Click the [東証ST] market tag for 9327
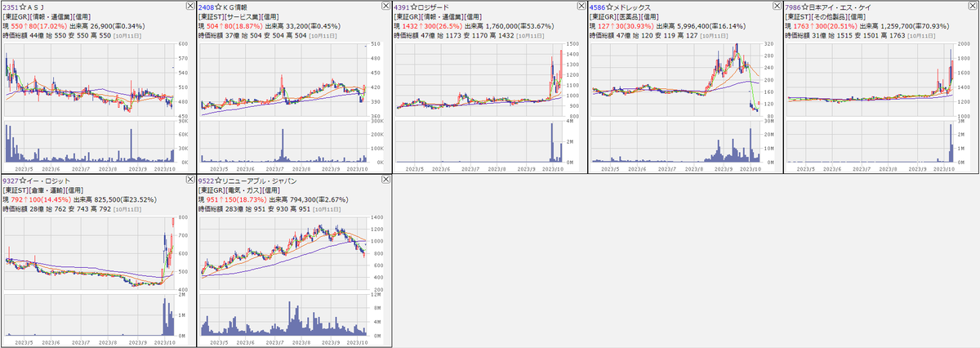Screen dimensions: 980x348 tap(17, 190)
